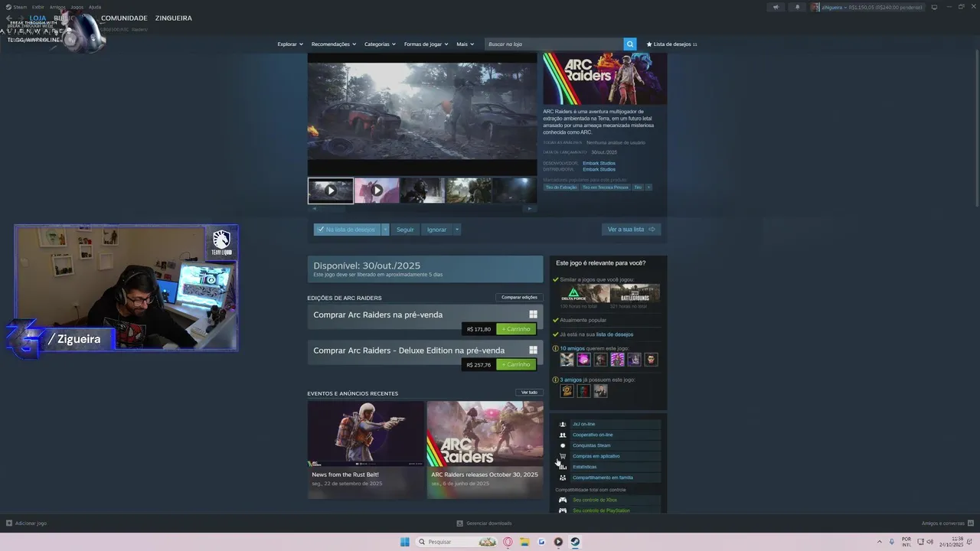Select first trailer video thumbnail
The width and height of the screenshot is (980, 551).
[331, 191]
